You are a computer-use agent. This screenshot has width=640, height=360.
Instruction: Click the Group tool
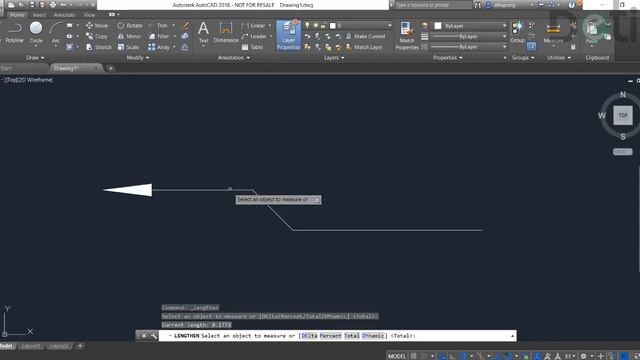[x=518, y=33]
